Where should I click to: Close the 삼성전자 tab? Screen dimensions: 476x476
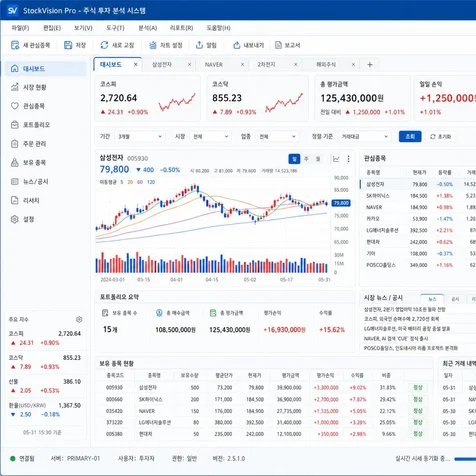click(x=189, y=64)
